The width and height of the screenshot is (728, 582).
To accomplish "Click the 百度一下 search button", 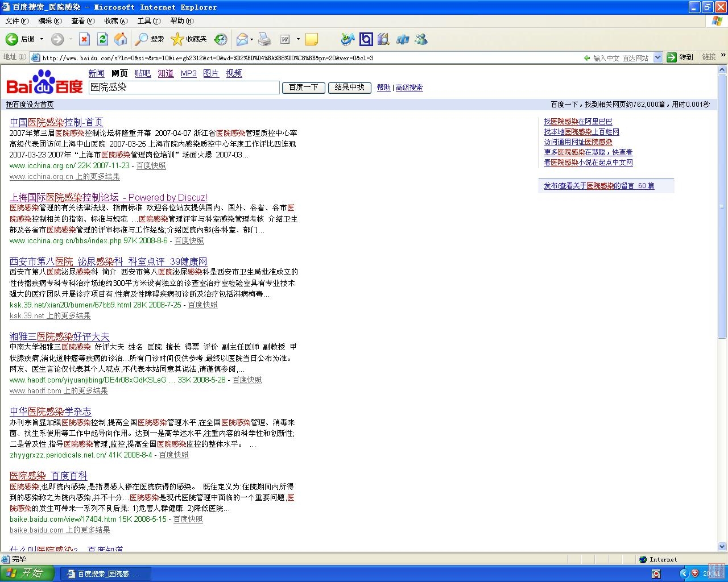I will (304, 88).
